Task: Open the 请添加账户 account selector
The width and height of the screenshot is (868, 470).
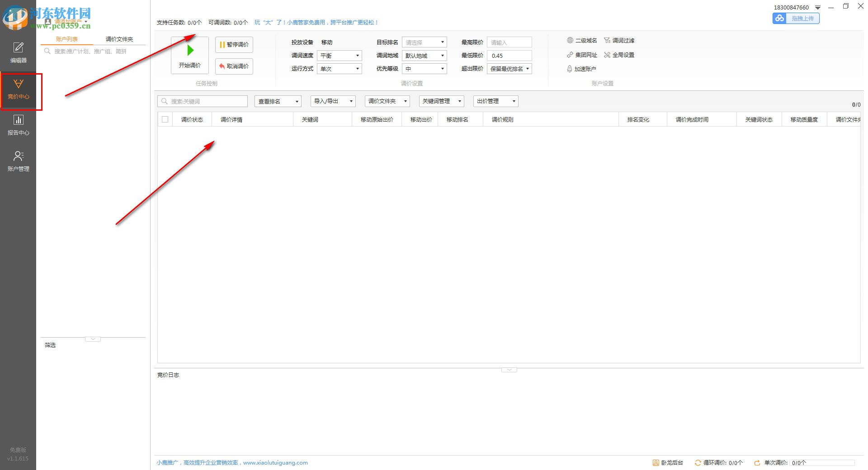Action: coord(66,21)
